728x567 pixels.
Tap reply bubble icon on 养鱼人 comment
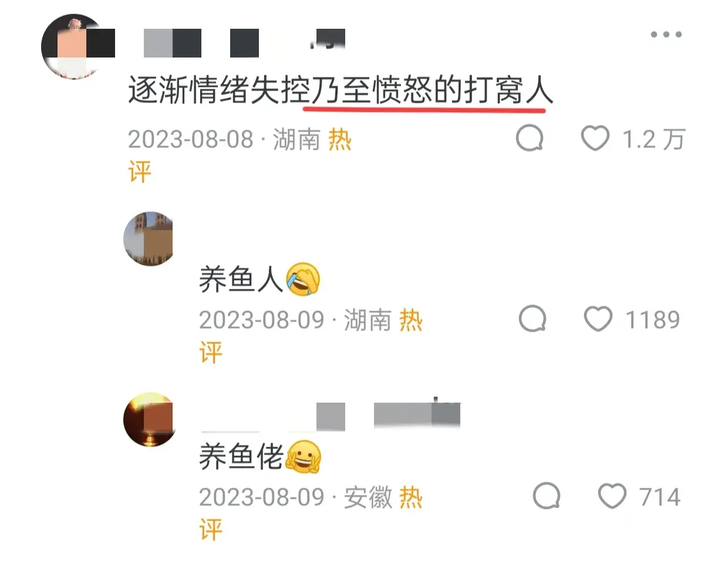coord(533,319)
